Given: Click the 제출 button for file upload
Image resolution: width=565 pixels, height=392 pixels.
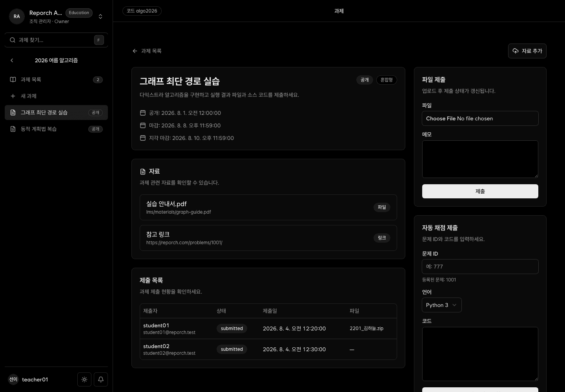Looking at the screenshot, I should point(480,191).
